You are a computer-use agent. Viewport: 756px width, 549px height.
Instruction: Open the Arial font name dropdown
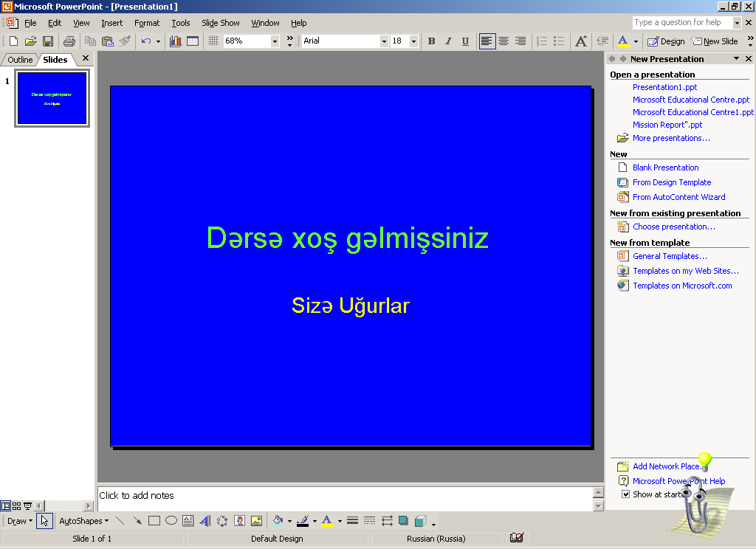point(384,41)
